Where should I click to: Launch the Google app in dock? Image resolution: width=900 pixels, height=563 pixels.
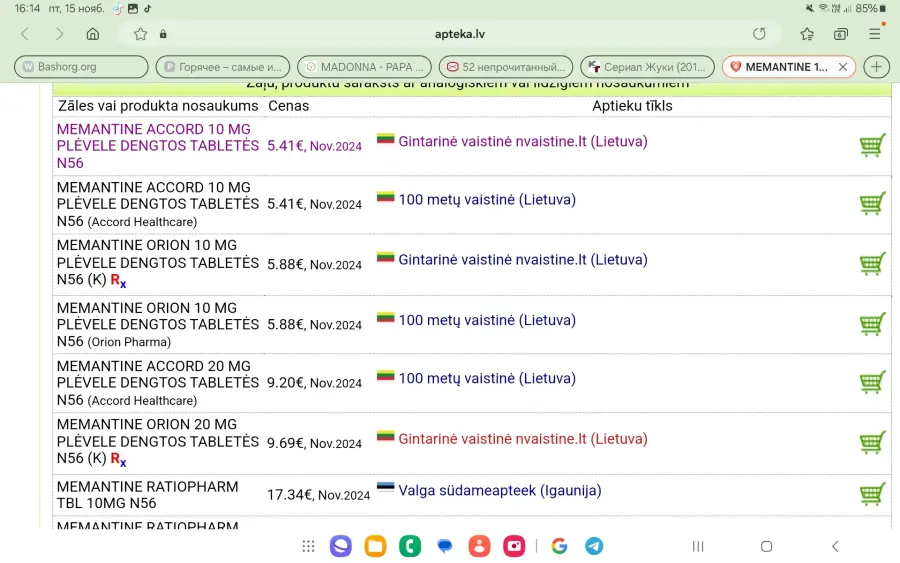tap(559, 546)
